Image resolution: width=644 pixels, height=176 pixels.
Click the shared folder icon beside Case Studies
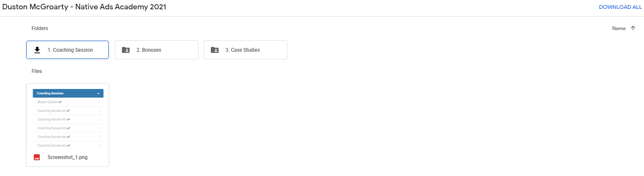215,50
